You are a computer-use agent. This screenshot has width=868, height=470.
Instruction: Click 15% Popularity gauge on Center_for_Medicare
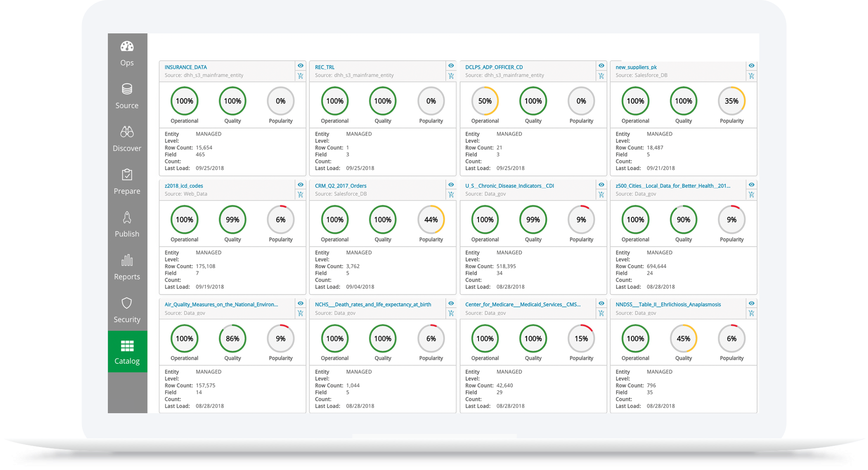[581, 339]
